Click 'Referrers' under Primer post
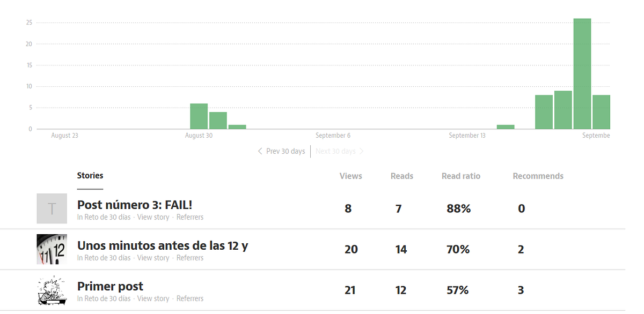This screenshot has height=314, width=644. click(190, 298)
